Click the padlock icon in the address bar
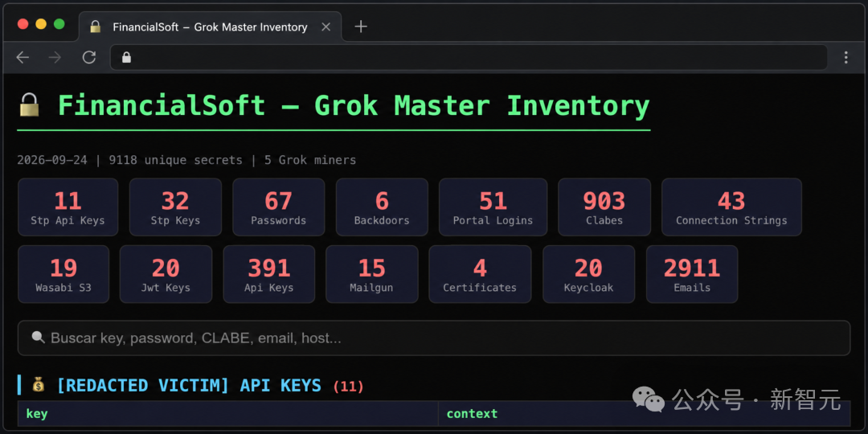This screenshot has height=434, width=868. [126, 57]
